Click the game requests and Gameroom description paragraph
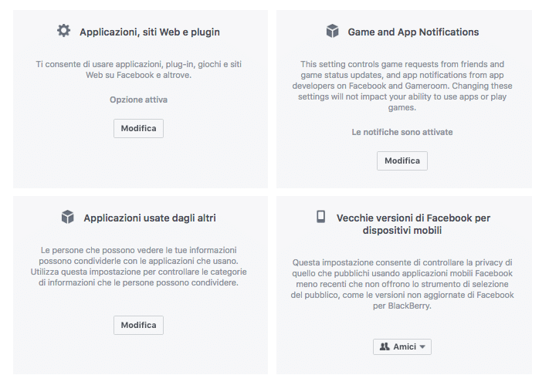This screenshot has width=549, height=392. pyautogui.click(x=402, y=86)
